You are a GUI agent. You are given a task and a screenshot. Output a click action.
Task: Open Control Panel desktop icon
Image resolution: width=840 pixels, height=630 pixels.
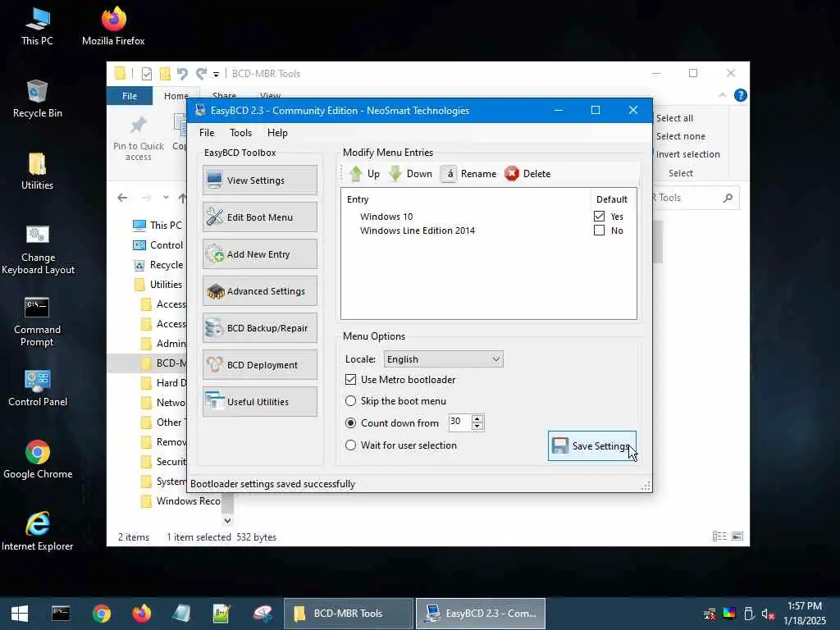click(38, 388)
